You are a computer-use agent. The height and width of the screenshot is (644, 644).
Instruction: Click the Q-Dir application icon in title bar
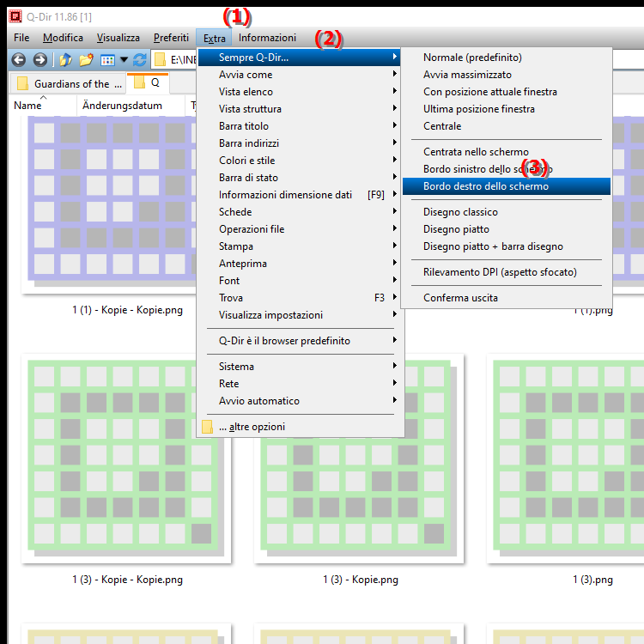pyautogui.click(x=15, y=16)
